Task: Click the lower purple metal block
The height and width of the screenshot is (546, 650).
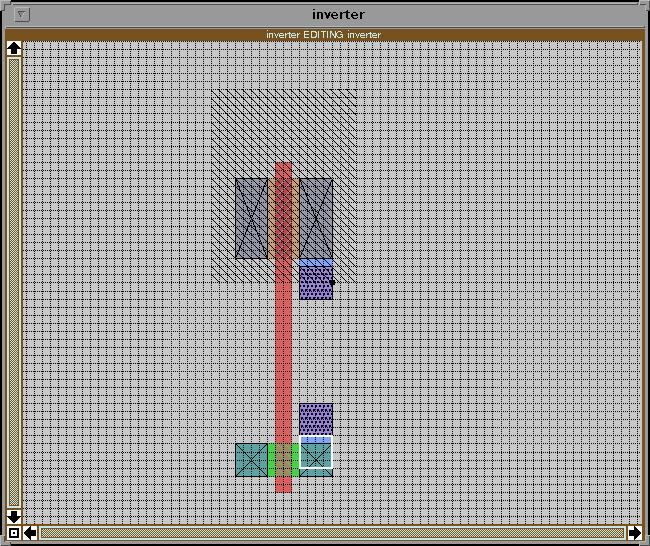Action: [x=316, y=420]
